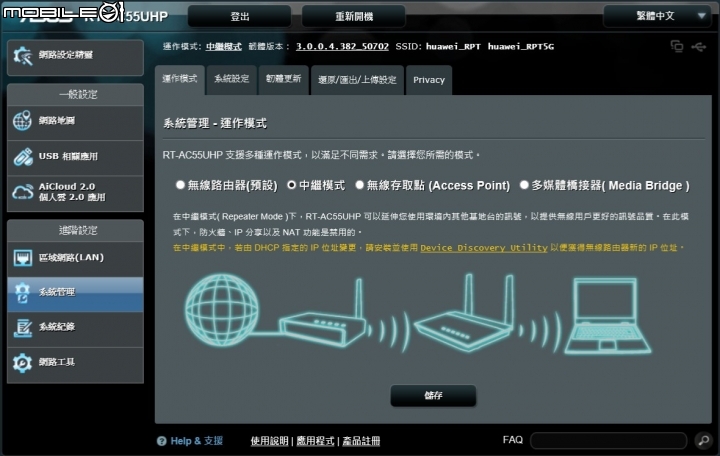This screenshot has width=720, height=456.
Task: Open the 應用程式 utility link
Action: (315, 441)
